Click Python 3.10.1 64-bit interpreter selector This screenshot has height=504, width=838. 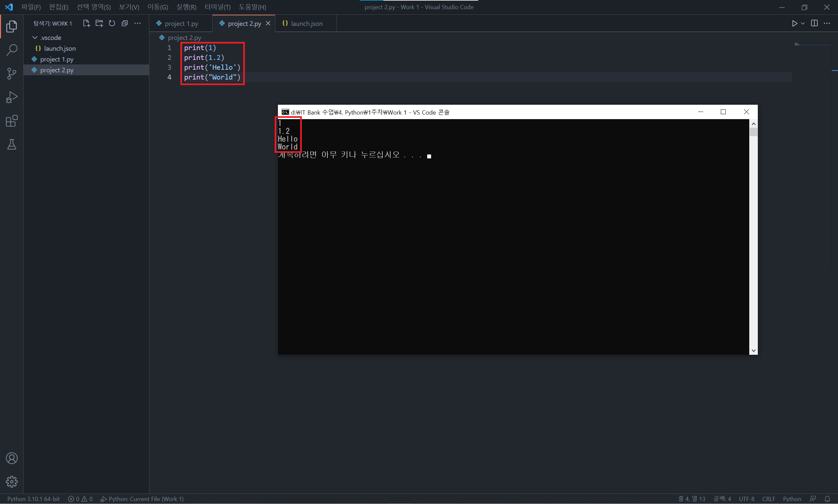[33, 499]
